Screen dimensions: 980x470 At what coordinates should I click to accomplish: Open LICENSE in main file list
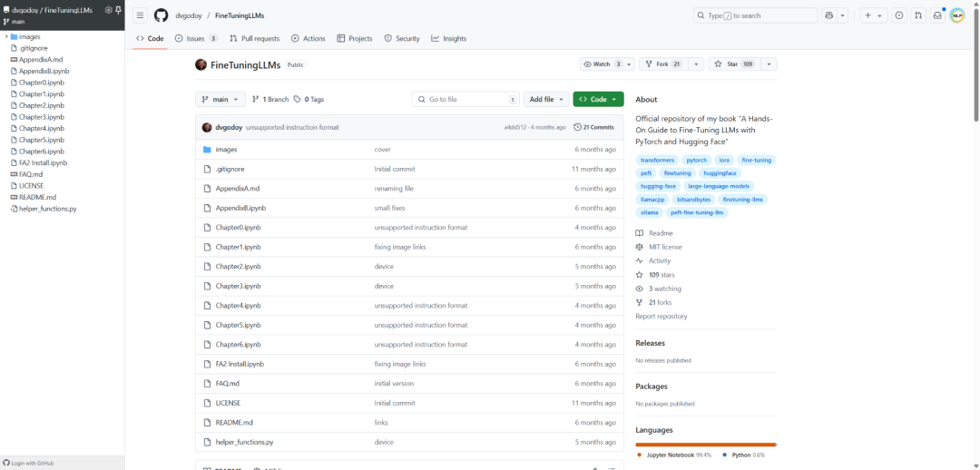228,403
